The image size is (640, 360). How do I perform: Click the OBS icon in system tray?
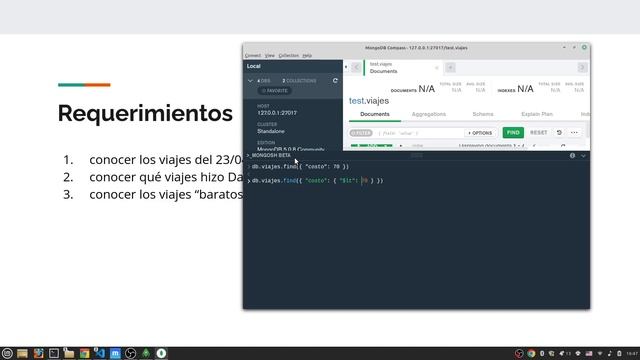pyautogui.click(x=519, y=353)
